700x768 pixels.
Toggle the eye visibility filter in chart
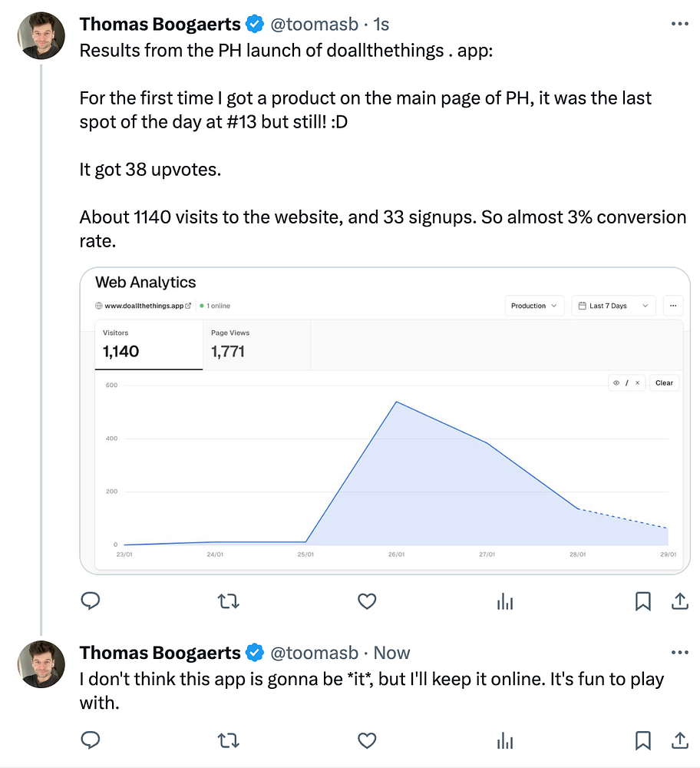coord(616,382)
